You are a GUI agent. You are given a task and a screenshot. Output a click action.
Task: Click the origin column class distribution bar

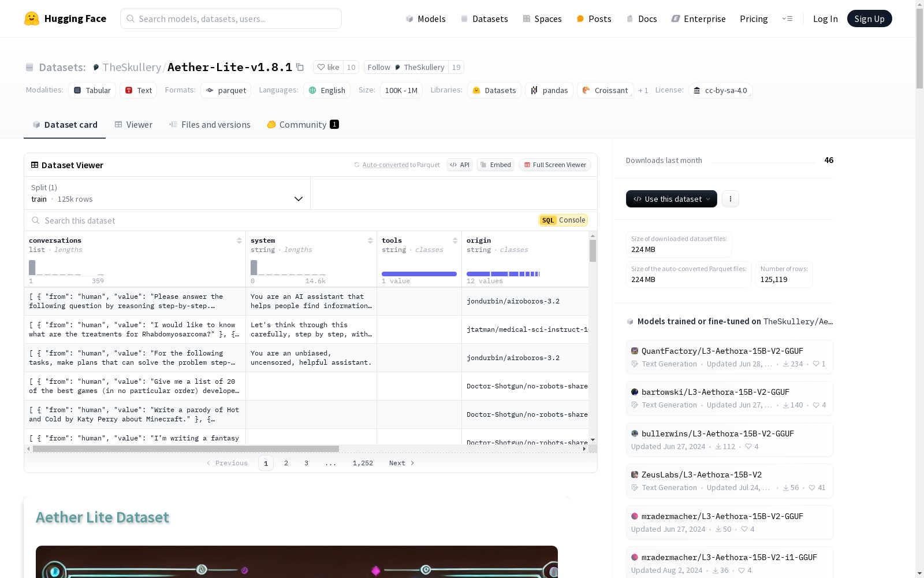click(x=503, y=274)
